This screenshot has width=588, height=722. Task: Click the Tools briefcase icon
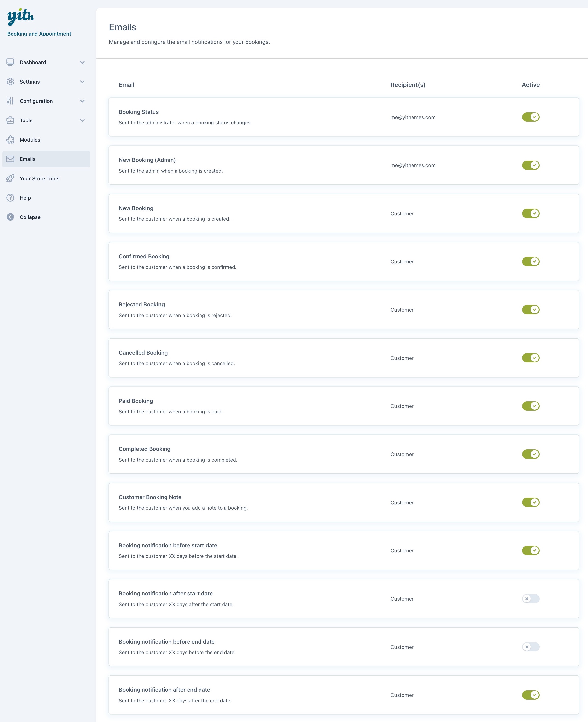point(10,120)
